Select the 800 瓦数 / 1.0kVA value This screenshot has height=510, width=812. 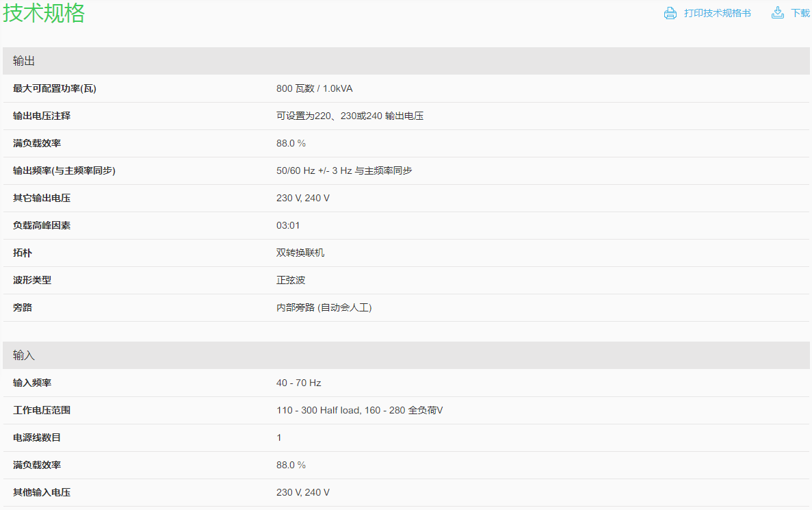(314, 88)
